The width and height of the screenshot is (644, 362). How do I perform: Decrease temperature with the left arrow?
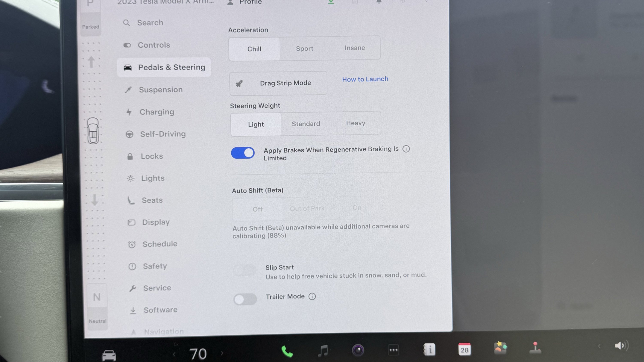(174, 354)
